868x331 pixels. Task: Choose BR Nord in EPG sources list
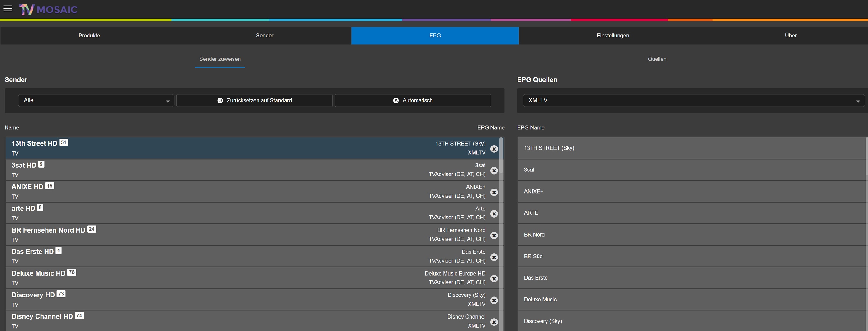[x=692, y=234]
